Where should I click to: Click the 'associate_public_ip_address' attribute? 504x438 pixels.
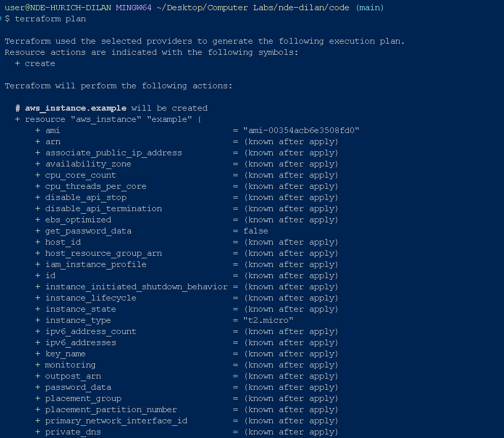[114, 153]
